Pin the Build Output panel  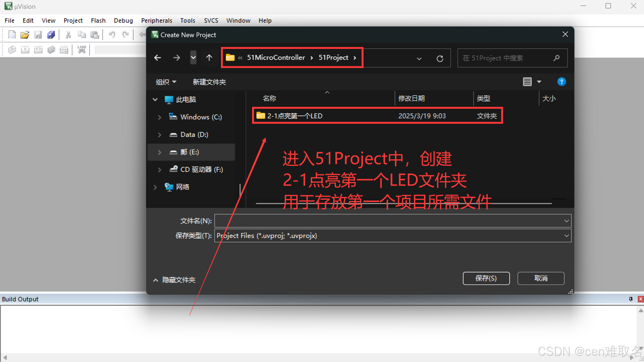(631, 299)
